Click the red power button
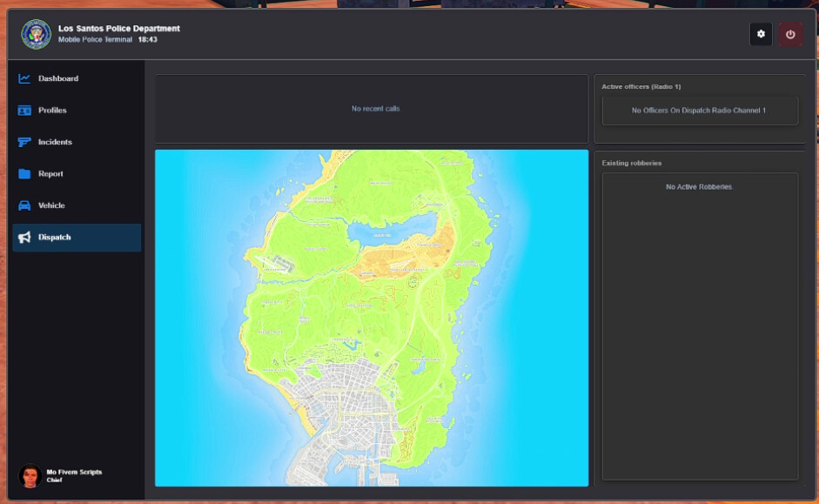This screenshot has width=819, height=504. (x=790, y=34)
